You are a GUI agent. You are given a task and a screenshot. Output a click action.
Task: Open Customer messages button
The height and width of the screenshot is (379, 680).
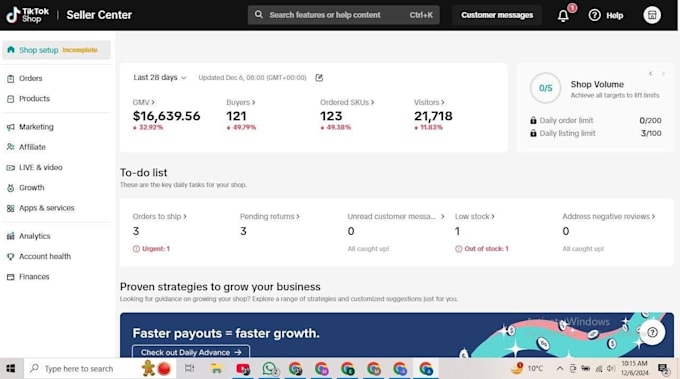pyautogui.click(x=497, y=15)
